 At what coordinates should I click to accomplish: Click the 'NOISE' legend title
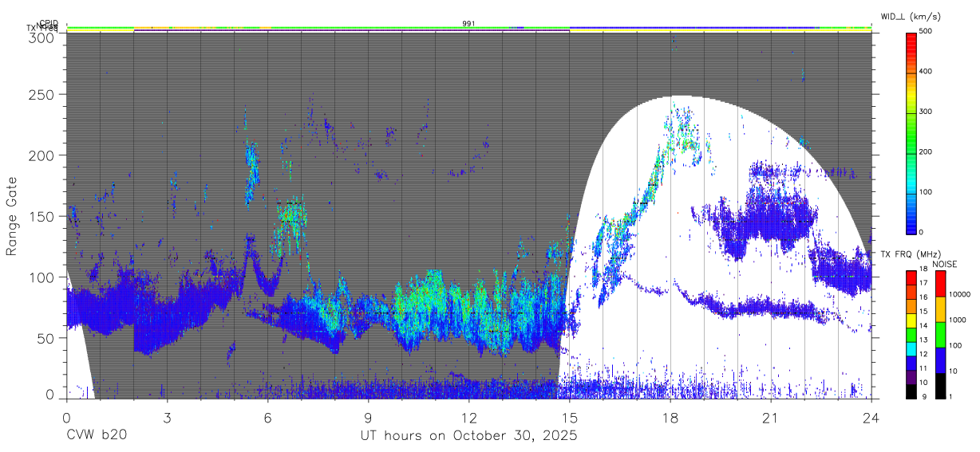[x=945, y=264]
